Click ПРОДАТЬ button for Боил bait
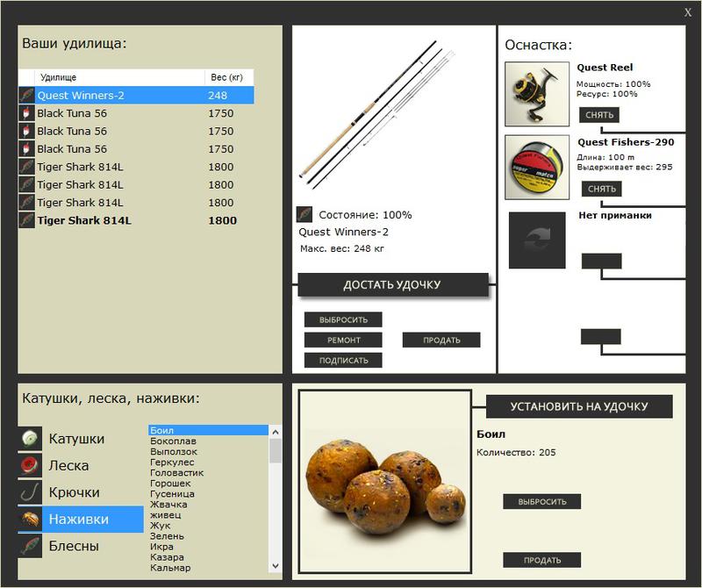 point(542,560)
